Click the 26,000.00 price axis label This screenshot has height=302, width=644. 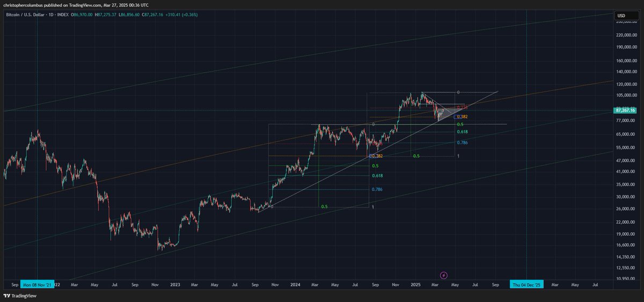[x=625, y=208]
